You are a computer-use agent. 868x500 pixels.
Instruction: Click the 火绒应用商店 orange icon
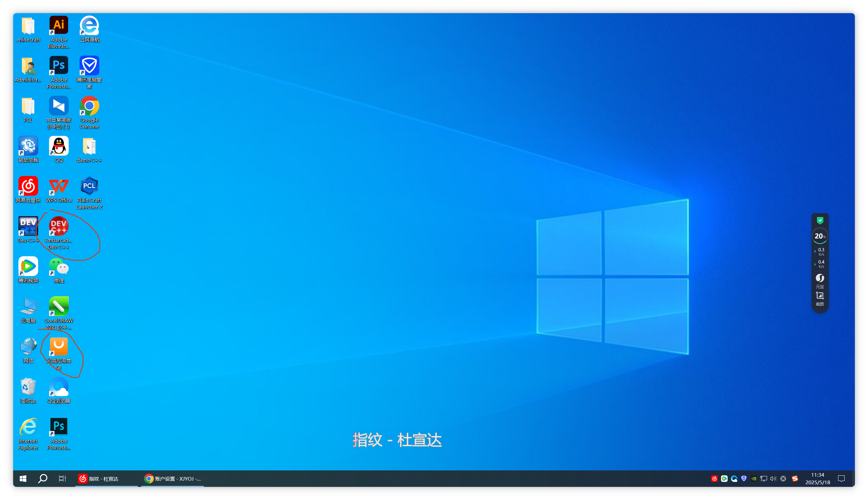59,346
